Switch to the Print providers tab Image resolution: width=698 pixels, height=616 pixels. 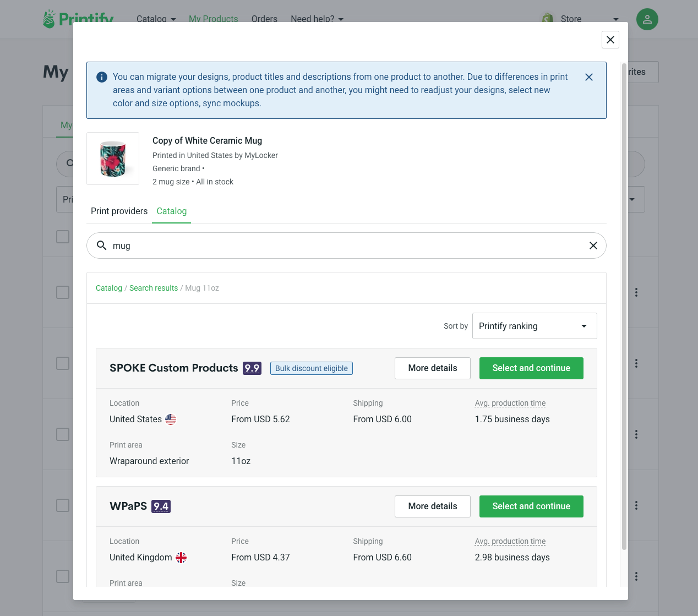coord(119,211)
